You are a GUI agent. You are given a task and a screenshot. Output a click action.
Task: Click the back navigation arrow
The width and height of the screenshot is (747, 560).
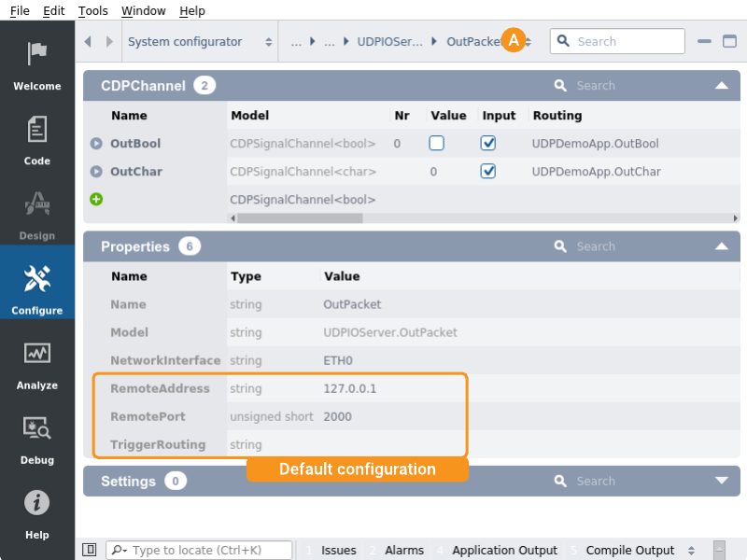89,42
